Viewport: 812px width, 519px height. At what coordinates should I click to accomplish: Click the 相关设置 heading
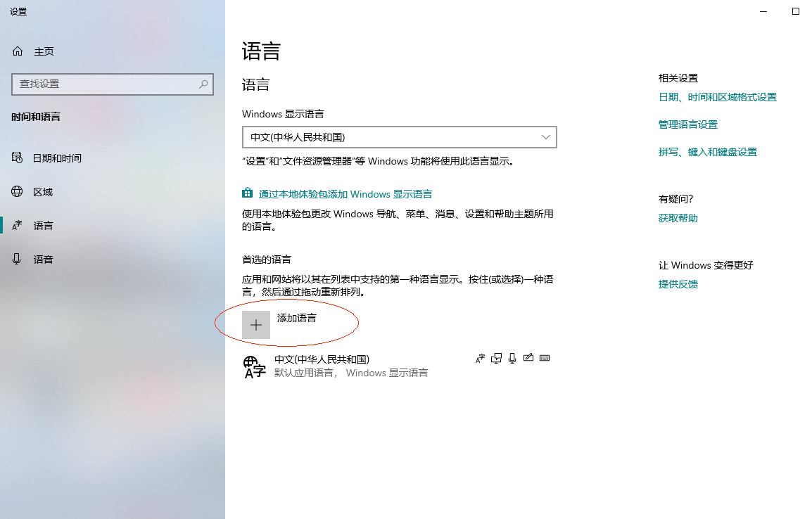pyautogui.click(x=678, y=78)
